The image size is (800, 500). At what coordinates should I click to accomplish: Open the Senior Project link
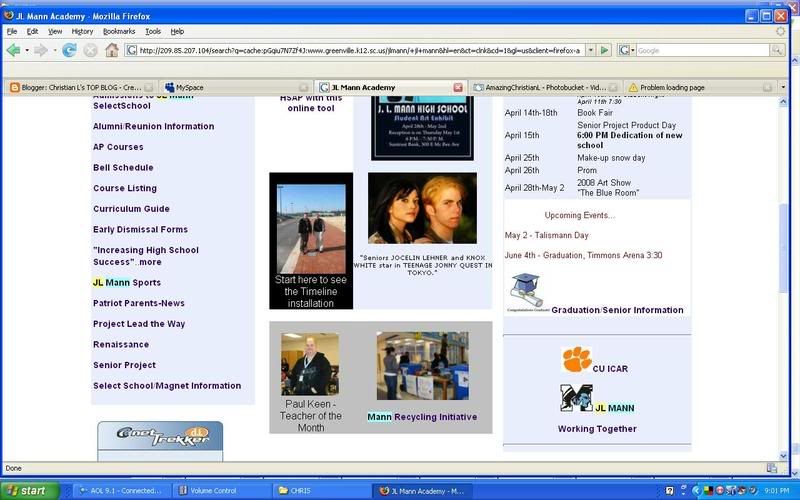click(x=124, y=365)
